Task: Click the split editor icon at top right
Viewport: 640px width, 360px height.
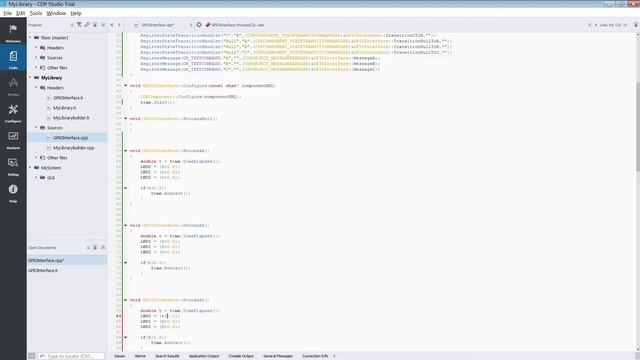Action: pos(636,25)
